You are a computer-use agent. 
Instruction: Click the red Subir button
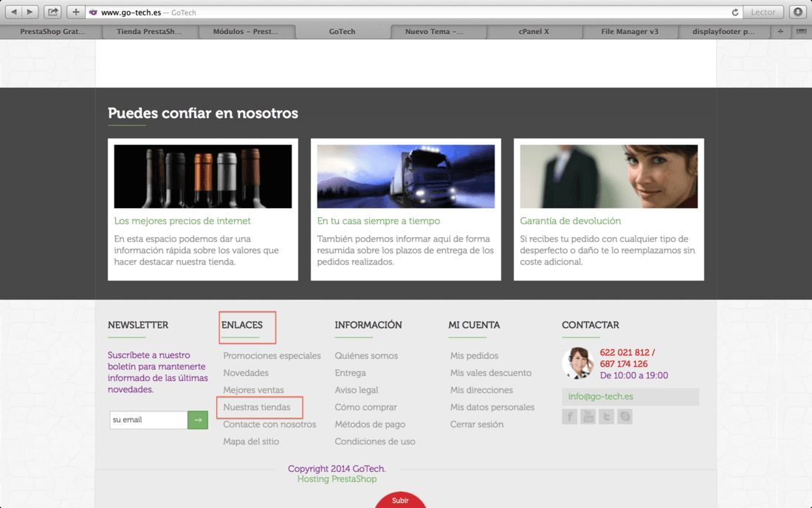400,500
